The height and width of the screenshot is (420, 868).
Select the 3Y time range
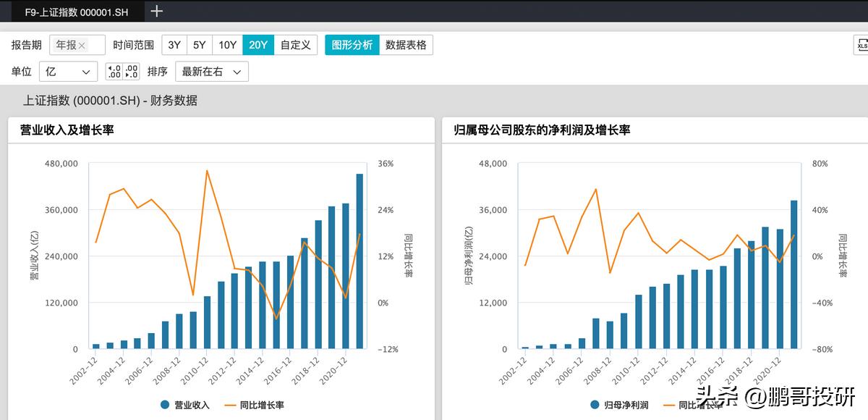click(x=174, y=44)
